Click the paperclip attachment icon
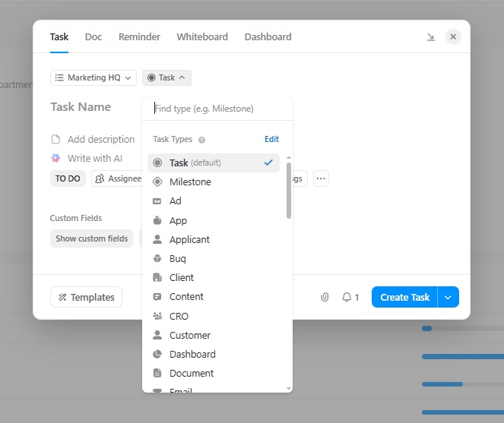The image size is (504, 423). [325, 297]
